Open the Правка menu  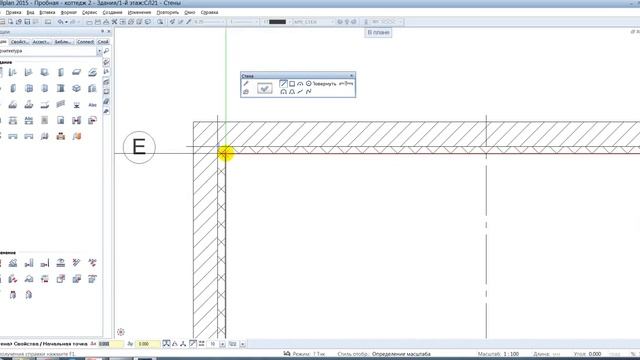(13, 13)
